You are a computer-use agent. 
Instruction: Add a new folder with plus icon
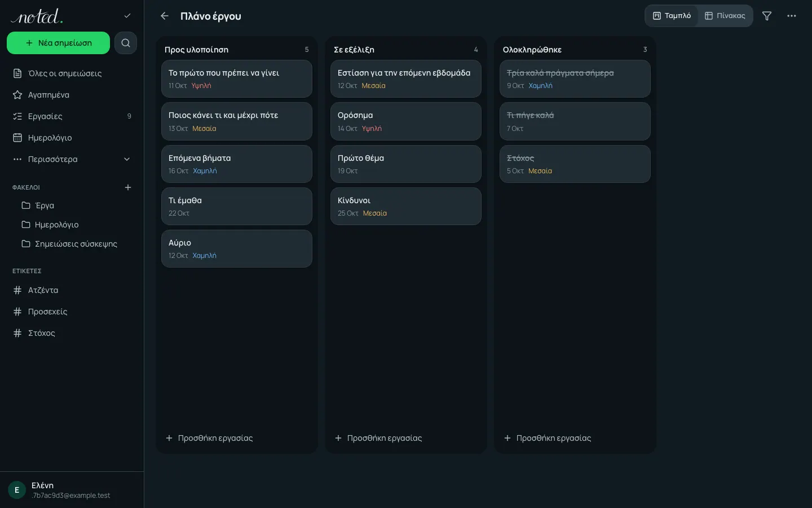click(x=128, y=187)
